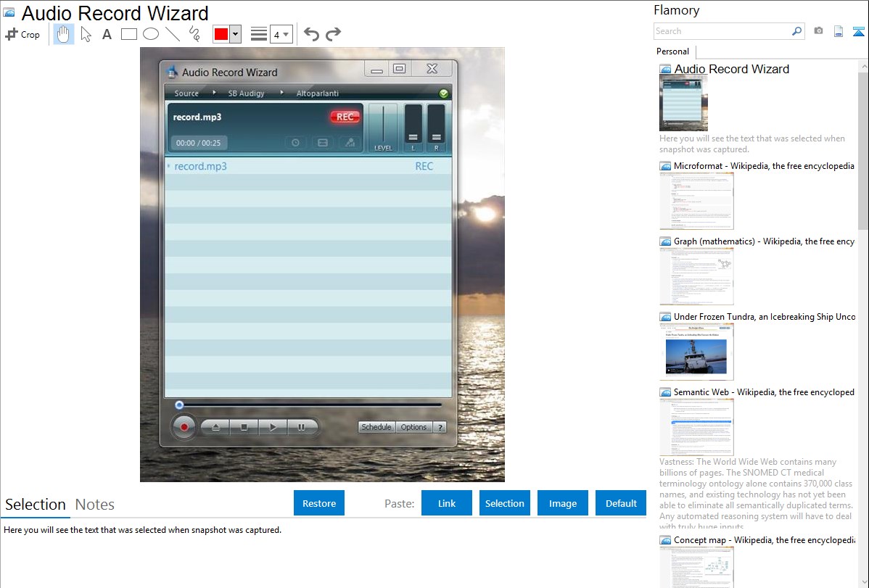Open the Audio Record Wizard snapshot thumbnail
This screenshot has height=588, width=869.
click(683, 104)
